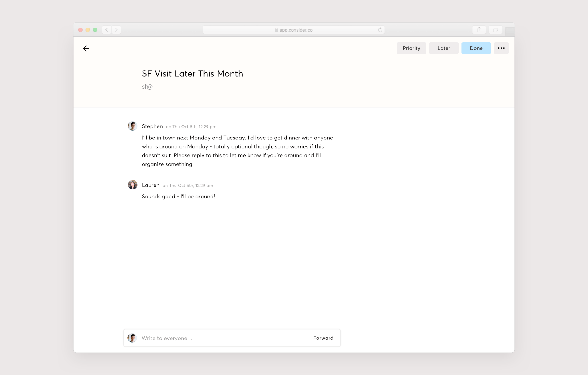The height and width of the screenshot is (375, 588).
Task: Click Lauren's avatar on the second message
Action: tap(133, 185)
